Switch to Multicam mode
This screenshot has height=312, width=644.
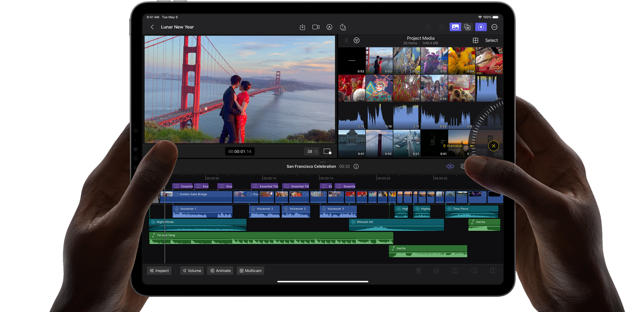click(250, 270)
